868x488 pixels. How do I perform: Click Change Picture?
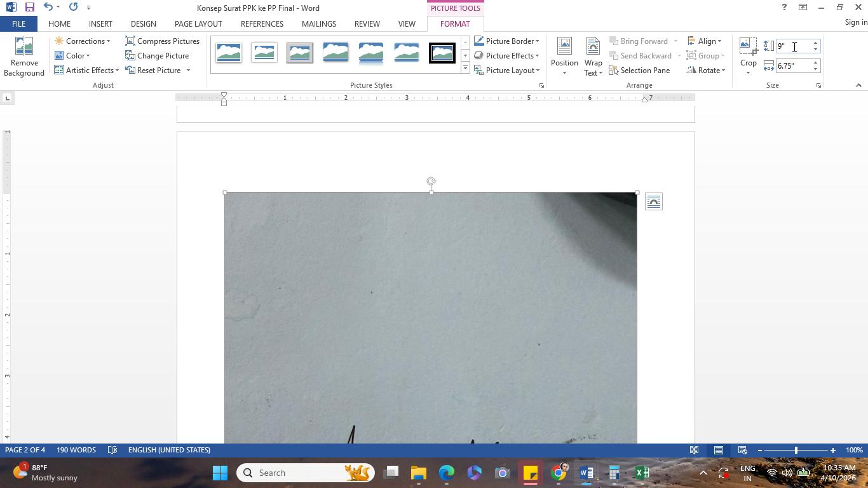(157, 56)
